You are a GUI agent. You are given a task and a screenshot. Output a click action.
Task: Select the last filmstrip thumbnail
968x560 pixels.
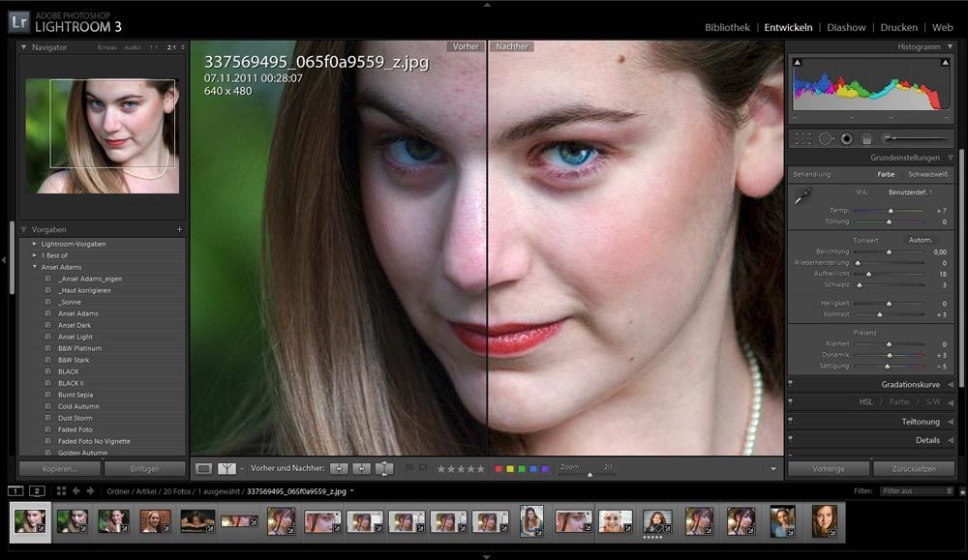(824, 520)
